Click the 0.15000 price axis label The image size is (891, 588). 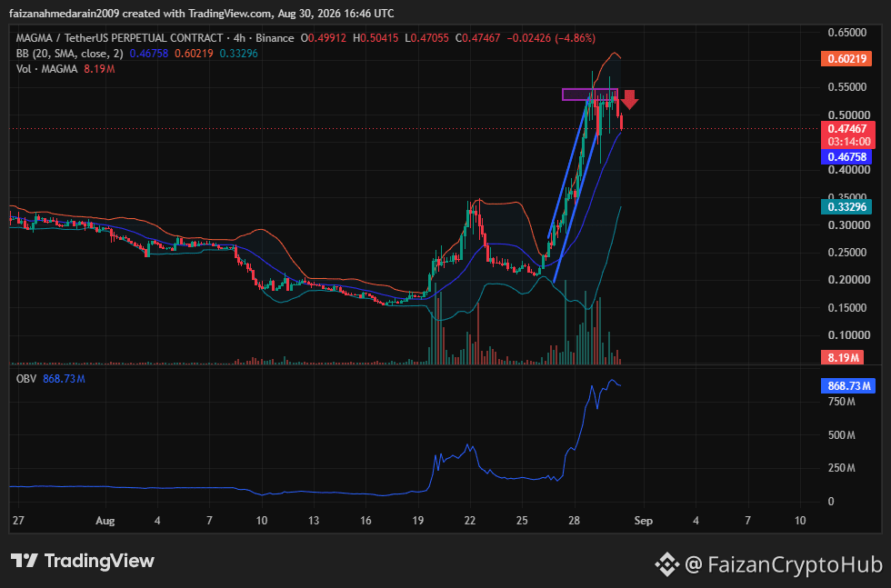[847, 307]
